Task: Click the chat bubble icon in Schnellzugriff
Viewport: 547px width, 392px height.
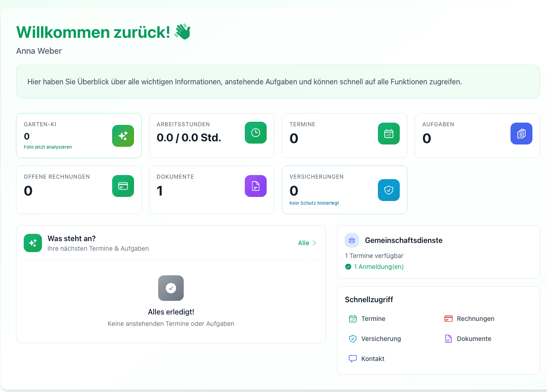Action: click(352, 359)
